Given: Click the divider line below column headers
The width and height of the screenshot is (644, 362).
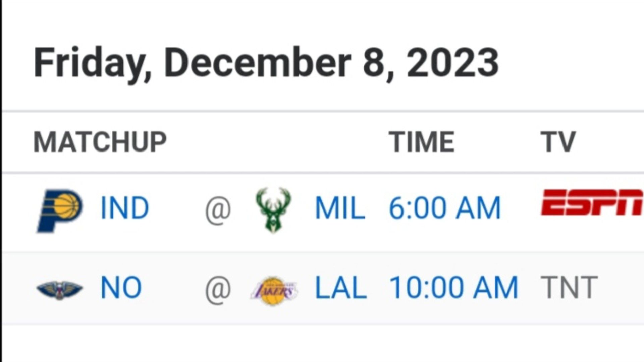Looking at the screenshot, I should (322, 173).
